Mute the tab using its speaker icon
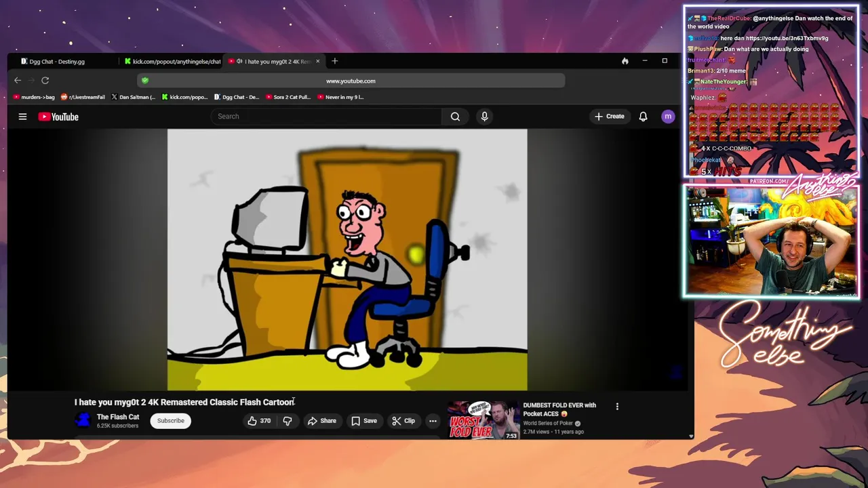Image resolution: width=868 pixels, height=488 pixels. pyautogui.click(x=239, y=61)
